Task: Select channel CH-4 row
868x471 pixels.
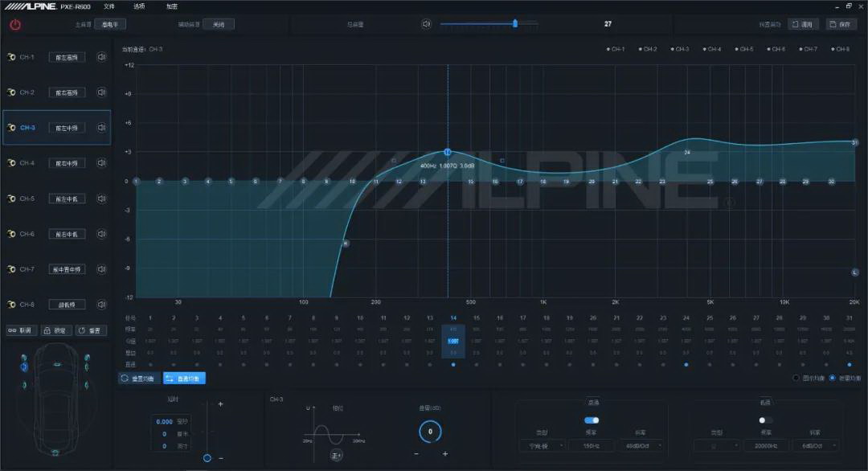Action: pyautogui.click(x=56, y=163)
